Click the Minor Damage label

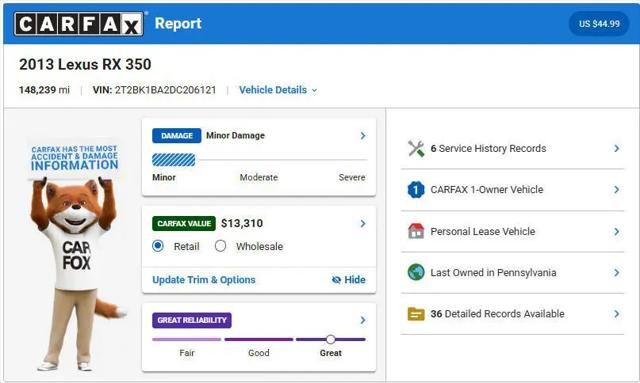pos(236,136)
